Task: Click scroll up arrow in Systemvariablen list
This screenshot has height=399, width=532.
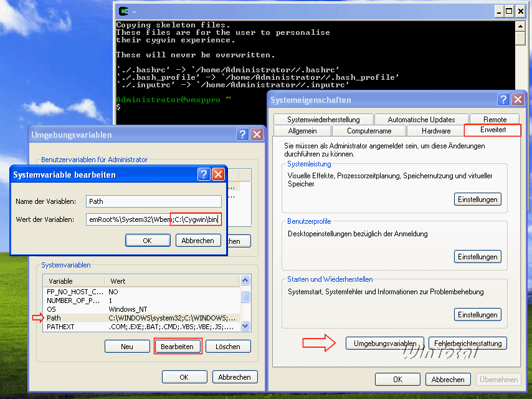Action: (x=245, y=281)
